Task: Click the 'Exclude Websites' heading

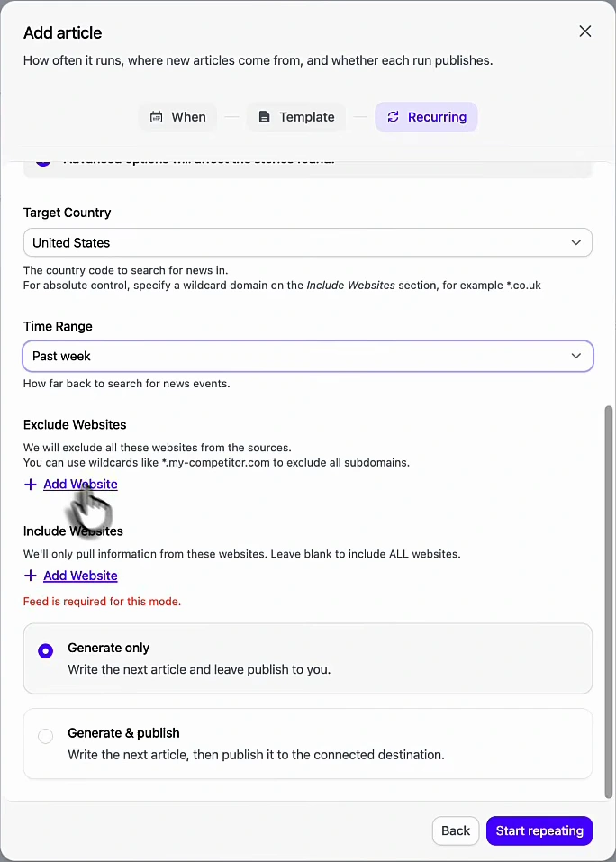Action: (75, 424)
